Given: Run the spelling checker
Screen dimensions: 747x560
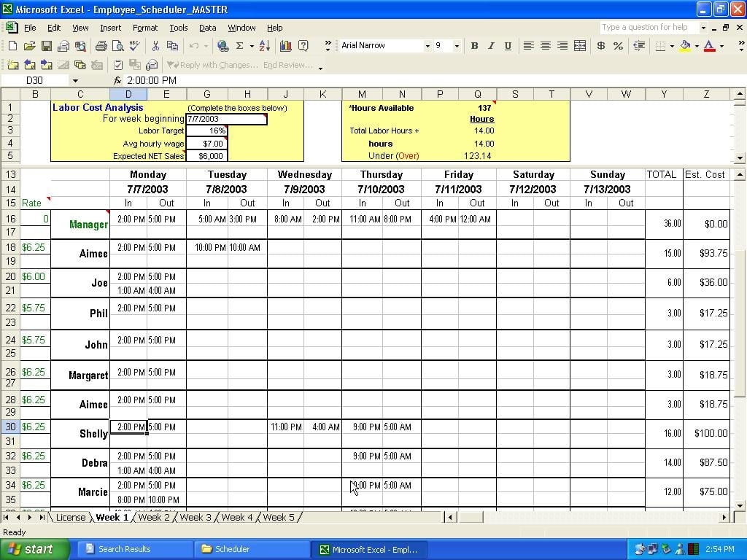Looking at the screenshot, I should click(133, 45).
